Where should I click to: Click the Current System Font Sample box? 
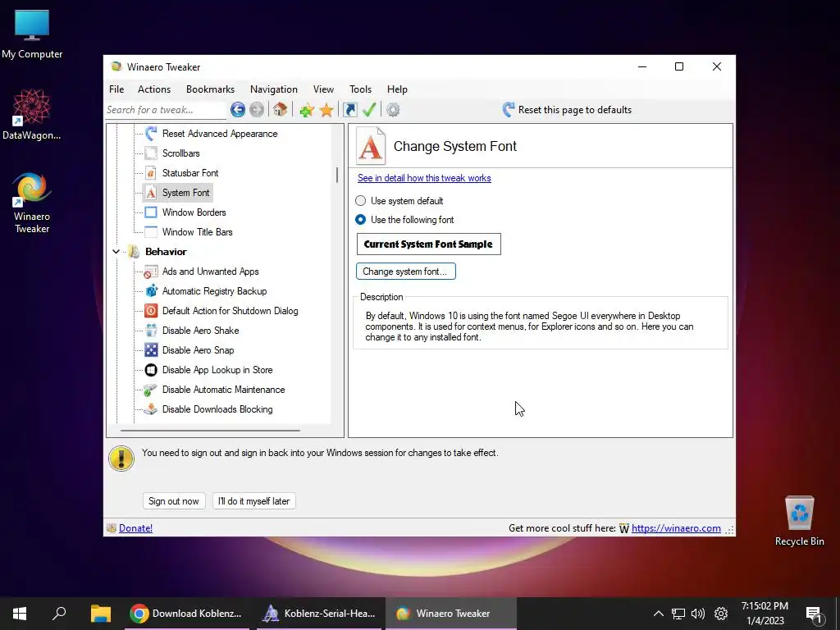tap(428, 244)
